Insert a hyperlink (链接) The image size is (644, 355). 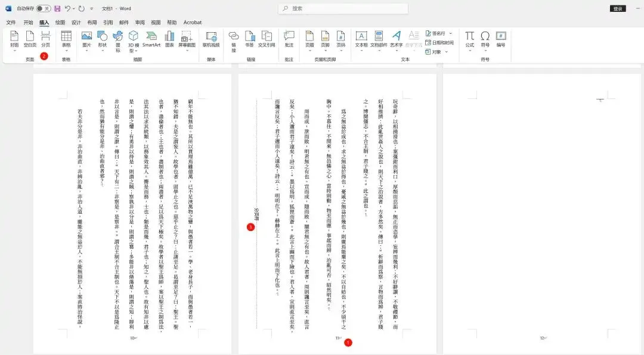pyautogui.click(x=234, y=41)
